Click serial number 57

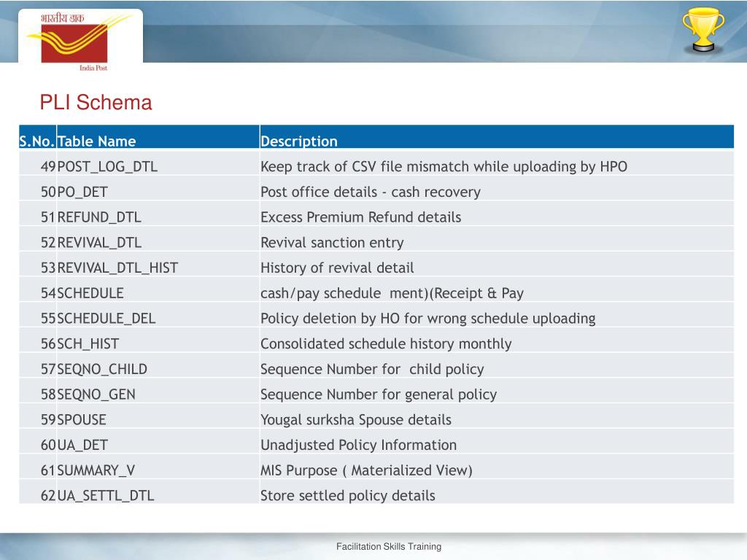[x=48, y=368]
